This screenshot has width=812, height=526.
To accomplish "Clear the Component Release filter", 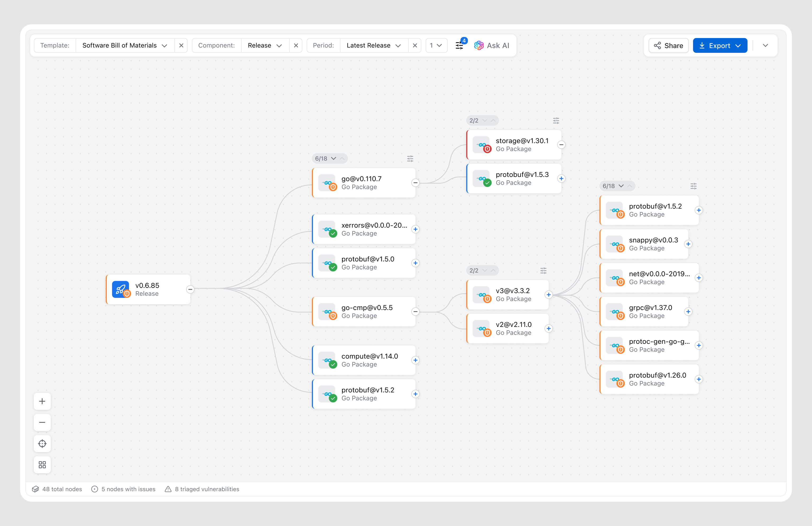I will click(x=296, y=45).
